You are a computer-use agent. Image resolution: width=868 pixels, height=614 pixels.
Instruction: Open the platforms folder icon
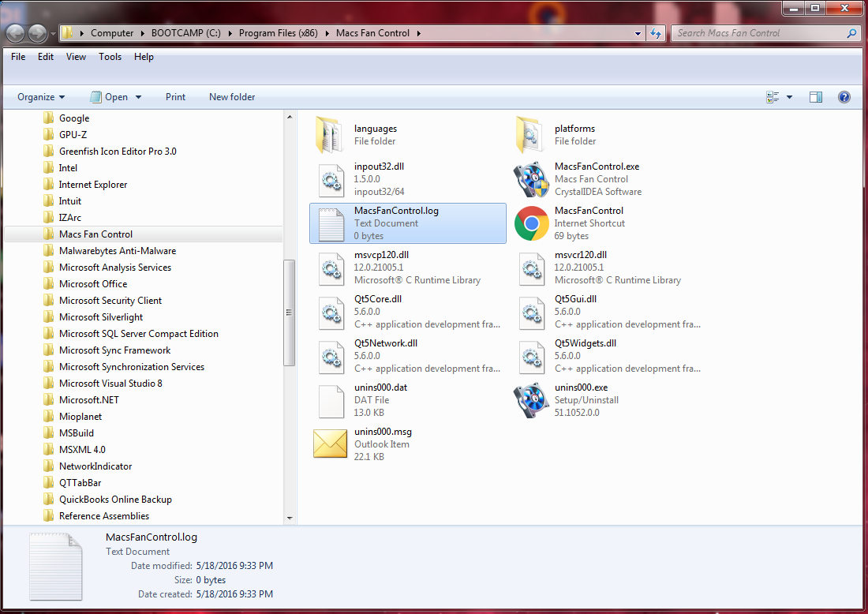tap(531, 134)
